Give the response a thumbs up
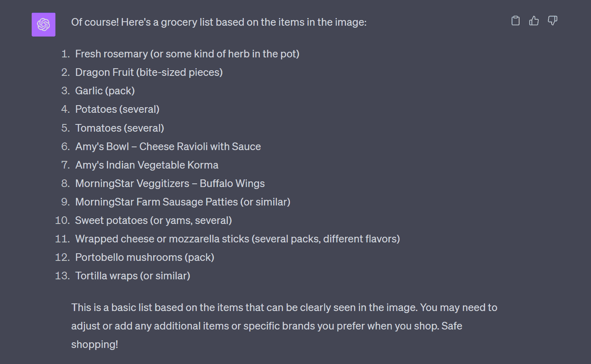The height and width of the screenshot is (364, 591). [x=534, y=21]
